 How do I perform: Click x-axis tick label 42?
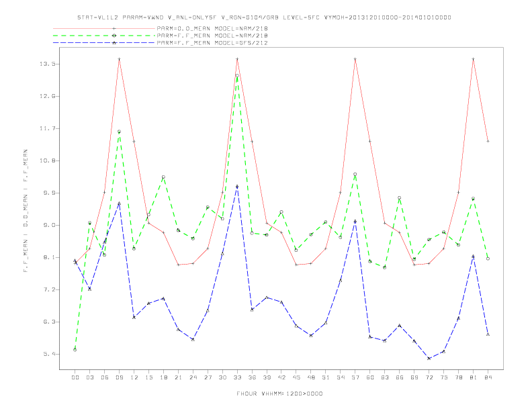281,377
